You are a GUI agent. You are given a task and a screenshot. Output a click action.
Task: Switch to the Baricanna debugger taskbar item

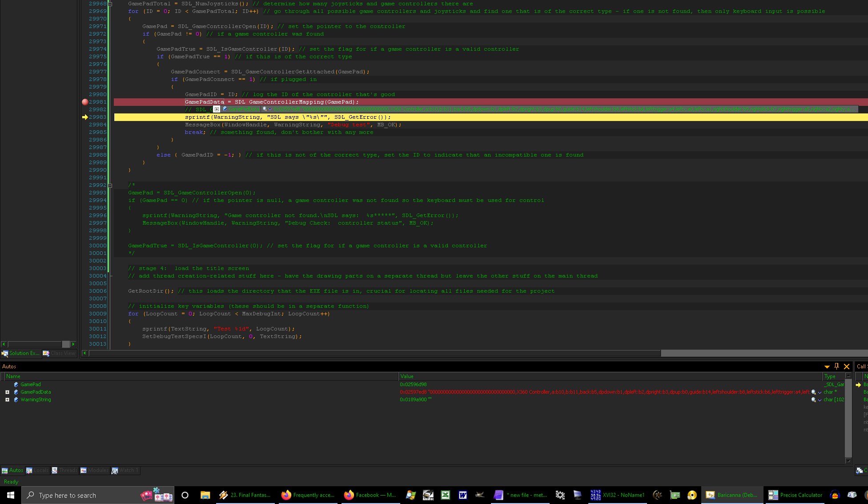[x=732, y=495]
